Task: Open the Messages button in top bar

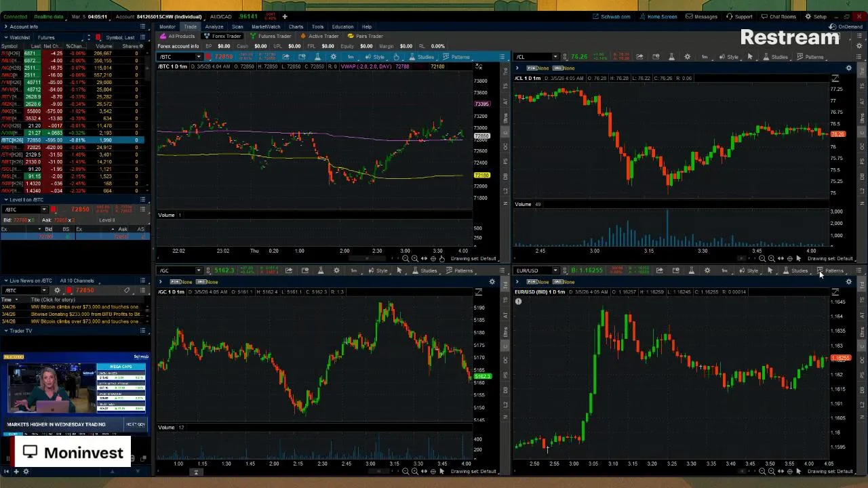Action: point(702,16)
